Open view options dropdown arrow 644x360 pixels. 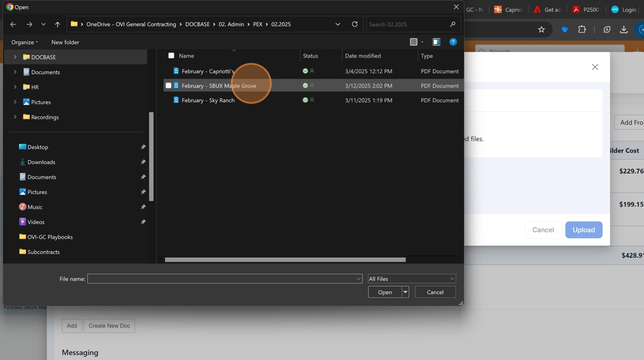coord(422,42)
